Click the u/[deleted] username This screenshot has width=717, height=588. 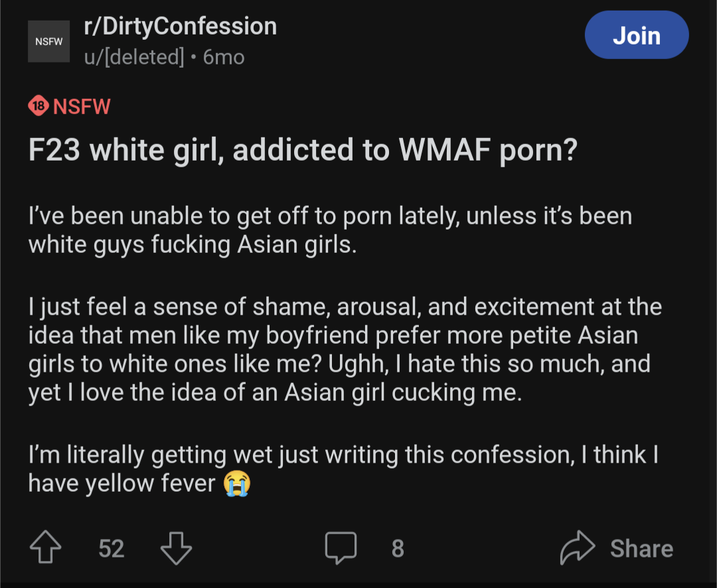[133, 57]
